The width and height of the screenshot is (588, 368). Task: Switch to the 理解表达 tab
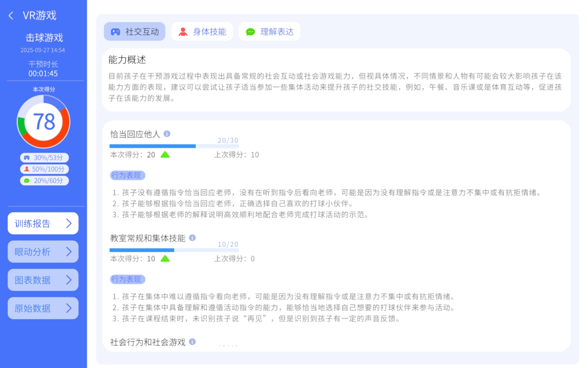tap(269, 31)
